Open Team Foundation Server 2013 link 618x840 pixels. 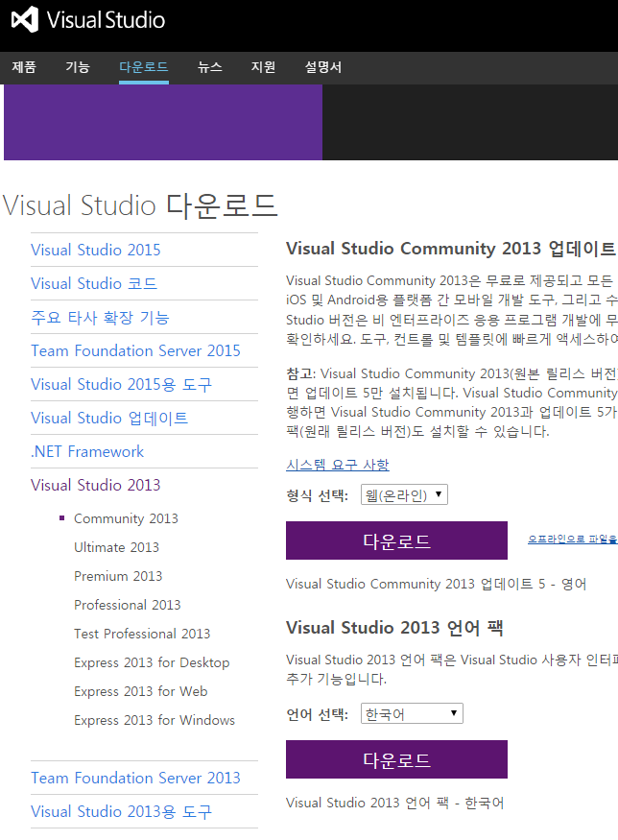coord(135,778)
